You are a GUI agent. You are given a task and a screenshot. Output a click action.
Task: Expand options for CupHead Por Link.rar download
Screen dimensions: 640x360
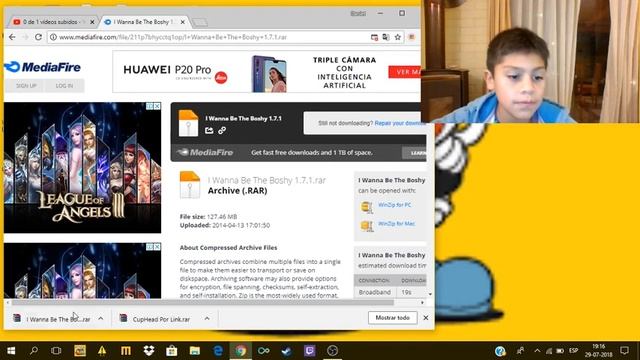207,318
